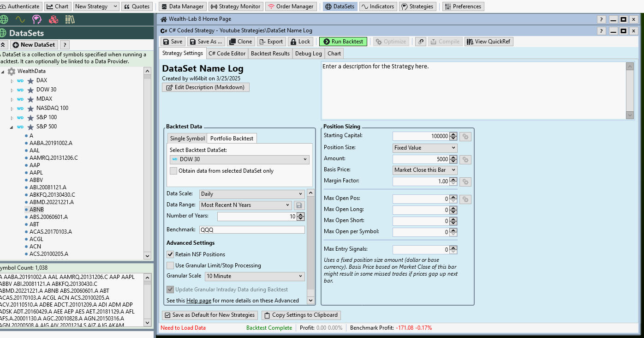Open the red cubes Building Blocks icon
This screenshot has width=644, height=338.
coord(54,19)
